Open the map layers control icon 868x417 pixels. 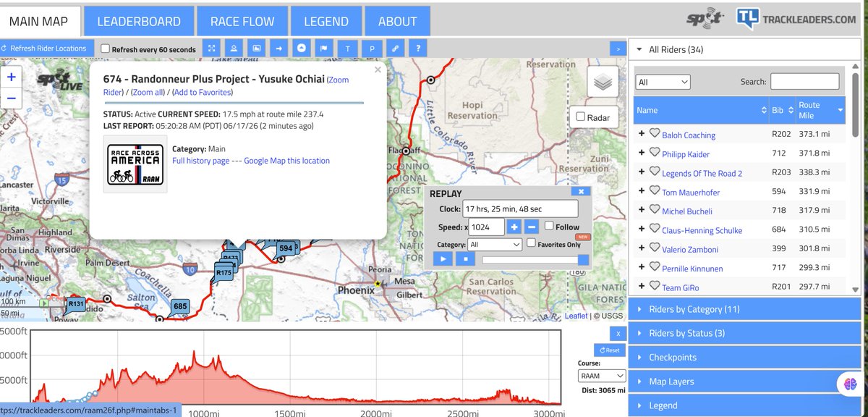(x=603, y=83)
